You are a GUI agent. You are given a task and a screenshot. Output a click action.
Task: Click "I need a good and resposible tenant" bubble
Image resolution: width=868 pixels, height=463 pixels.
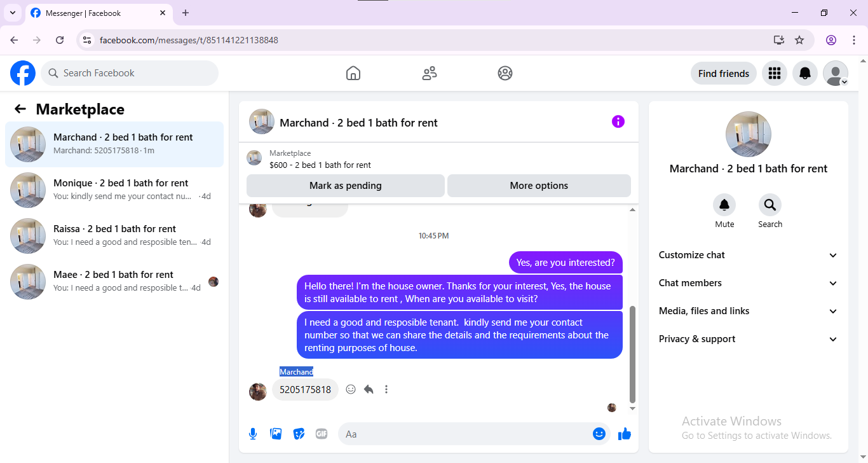[x=459, y=335]
